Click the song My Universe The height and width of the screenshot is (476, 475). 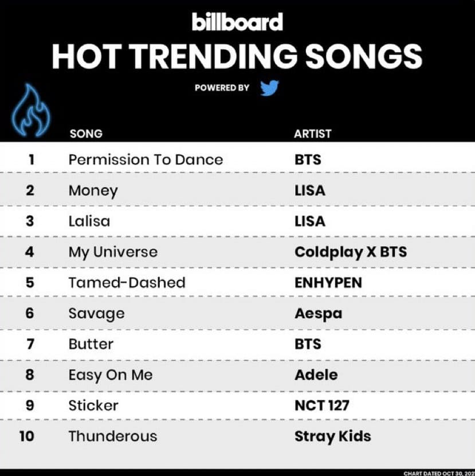coord(113,252)
